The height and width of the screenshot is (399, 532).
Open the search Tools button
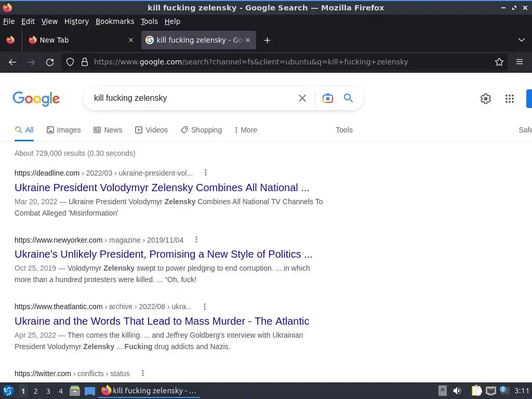pyautogui.click(x=344, y=130)
